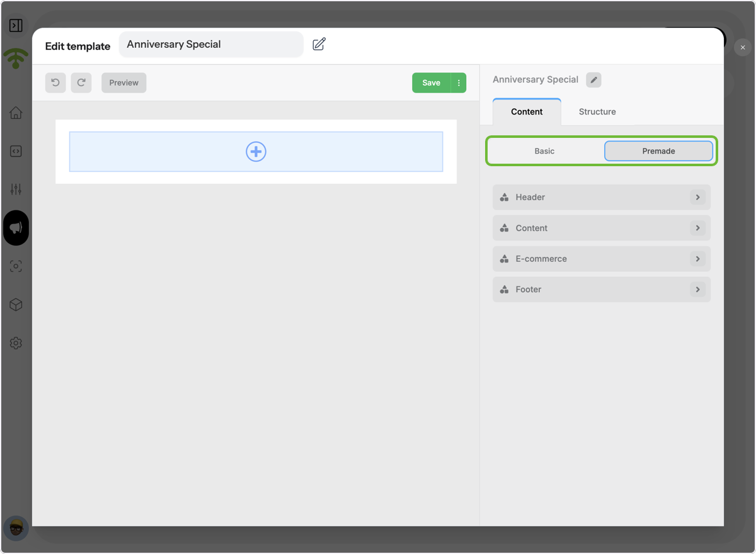
Task: Open the Home sidebar icon
Action: pyautogui.click(x=16, y=113)
